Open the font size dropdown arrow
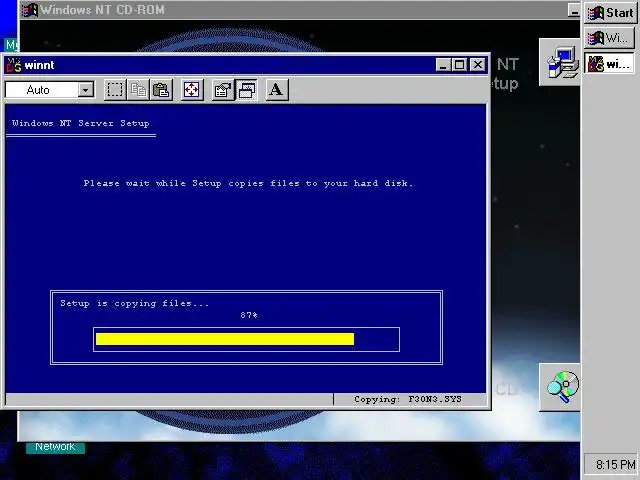The width and height of the screenshot is (640, 480). pyautogui.click(x=86, y=90)
